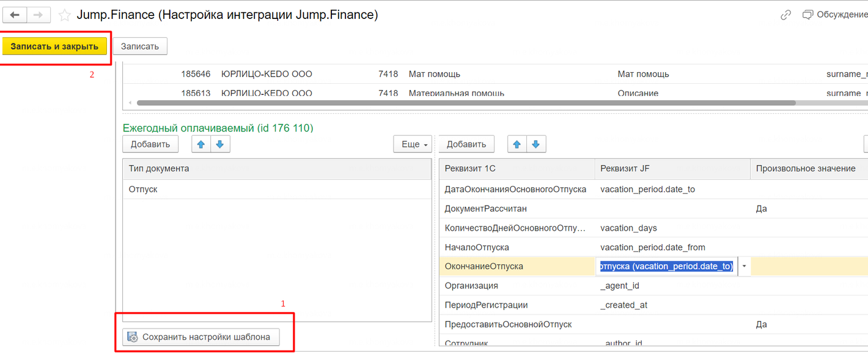The image size is (868, 353).
Task: Move document type down with the blue arrow
Action: [220, 144]
